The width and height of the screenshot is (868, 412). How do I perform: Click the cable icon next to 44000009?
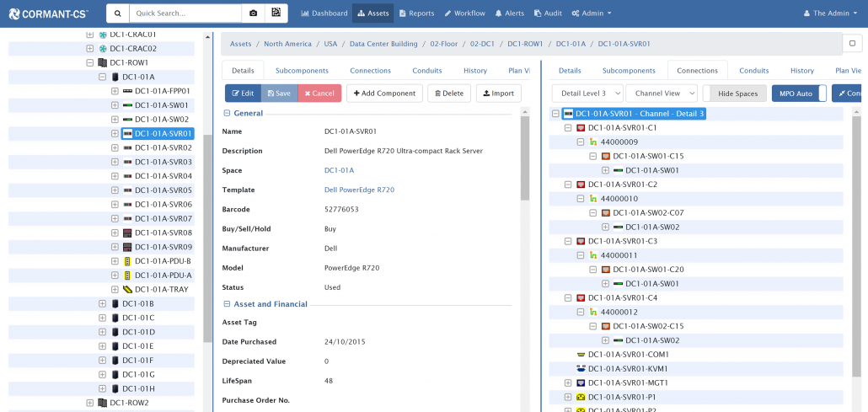pos(592,142)
